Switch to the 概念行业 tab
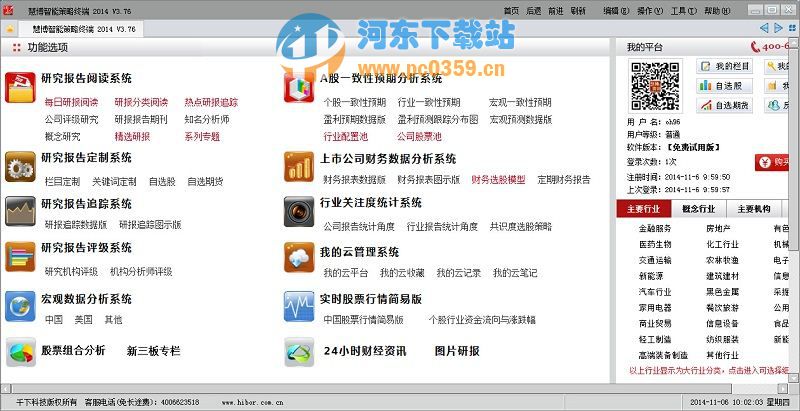Screen dimensions: 800x411 [698, 209]
